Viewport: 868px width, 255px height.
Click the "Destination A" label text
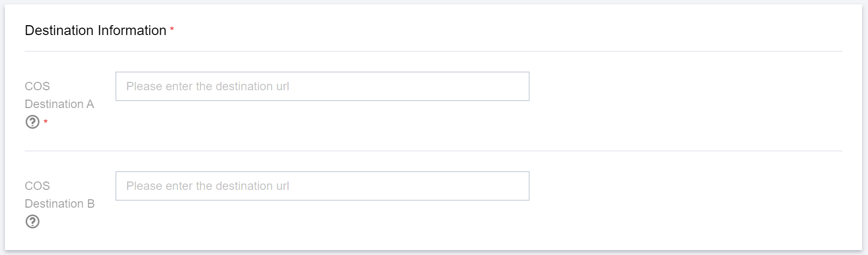(59, 104)
